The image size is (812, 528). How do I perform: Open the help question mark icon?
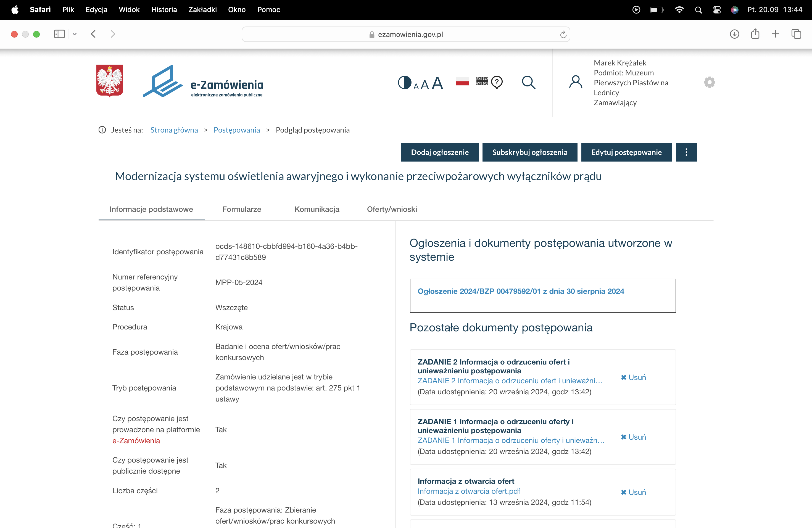pos(497,82)
